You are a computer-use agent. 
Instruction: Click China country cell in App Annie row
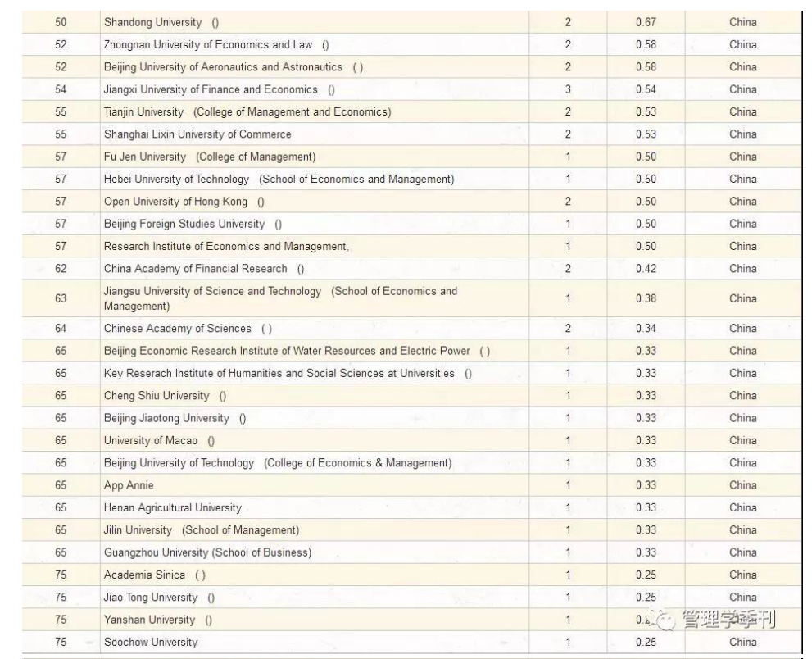pyautogui.click(x=742, y=485)
